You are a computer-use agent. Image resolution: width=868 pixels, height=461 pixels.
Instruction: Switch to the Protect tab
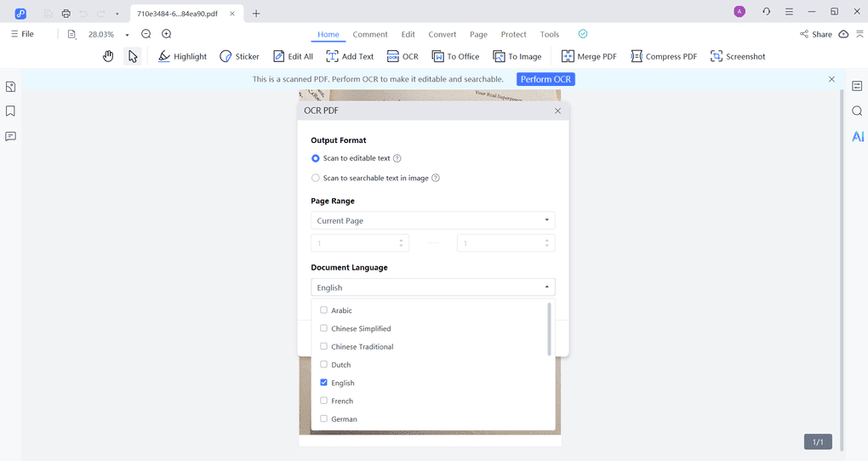point(513,34)
